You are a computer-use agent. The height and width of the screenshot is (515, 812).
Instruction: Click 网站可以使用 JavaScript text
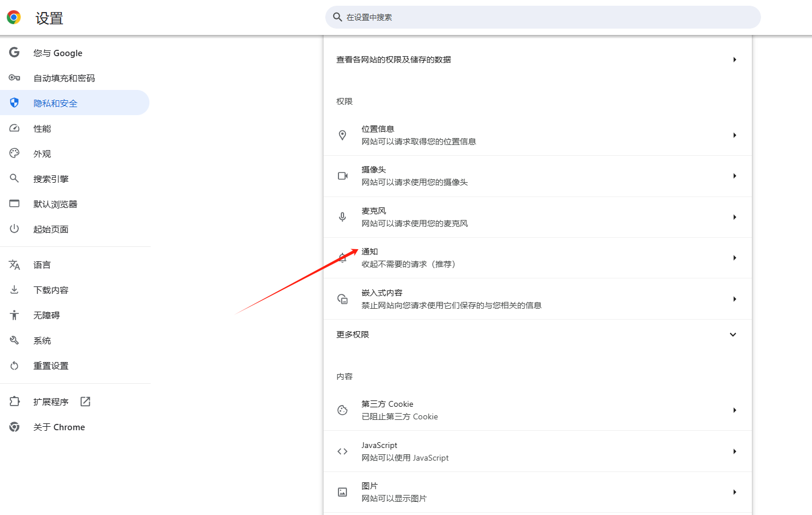click(x=405, y=458)
